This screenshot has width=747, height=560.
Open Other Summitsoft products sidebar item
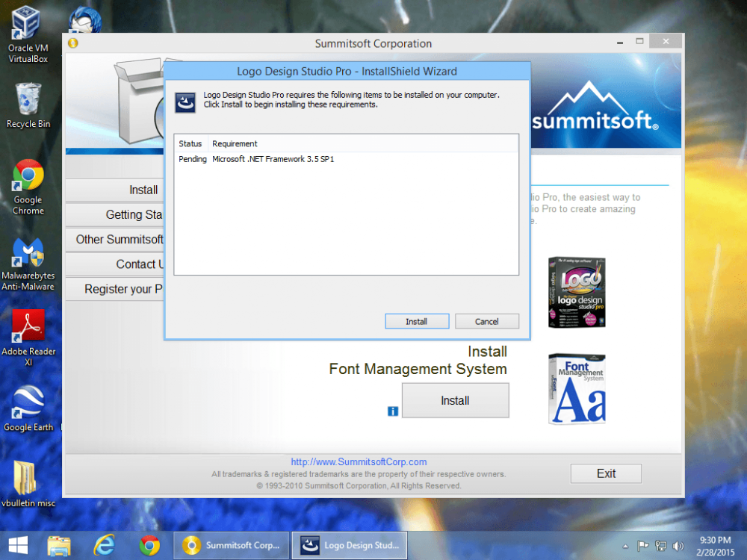[115, 239]
